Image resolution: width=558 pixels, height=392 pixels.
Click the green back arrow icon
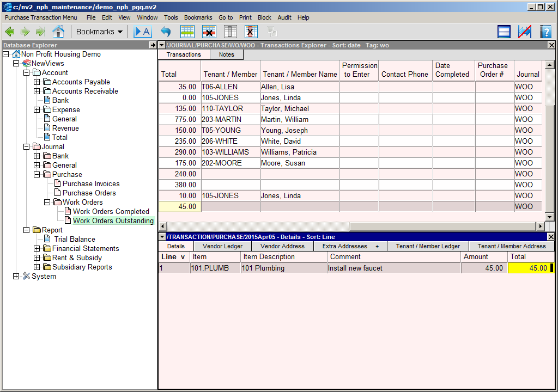(9, 32)
